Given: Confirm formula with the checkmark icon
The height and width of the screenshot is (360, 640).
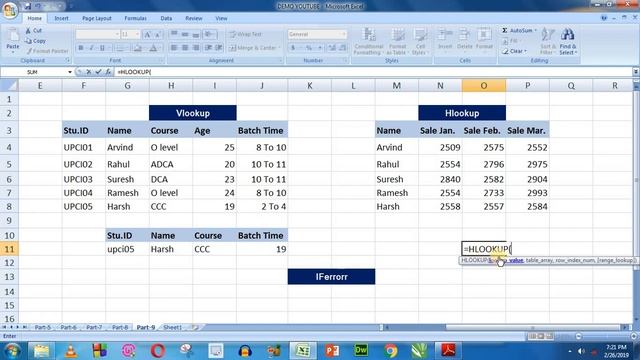Looking at the screenshot, I should pos(98,72).
